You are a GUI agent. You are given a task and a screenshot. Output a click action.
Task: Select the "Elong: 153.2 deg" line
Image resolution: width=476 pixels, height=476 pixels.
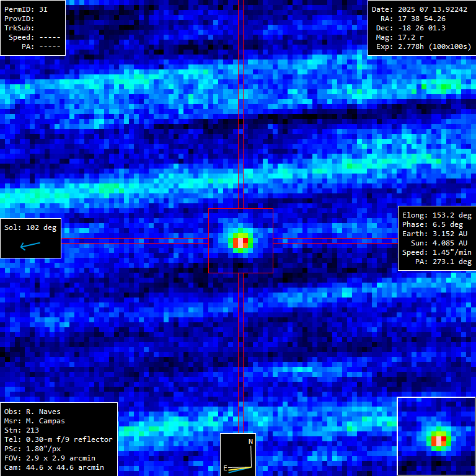(437, 215)
